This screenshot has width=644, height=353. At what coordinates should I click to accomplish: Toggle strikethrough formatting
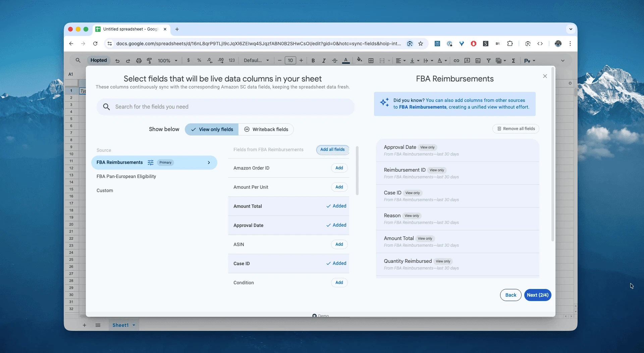(334, 61)
